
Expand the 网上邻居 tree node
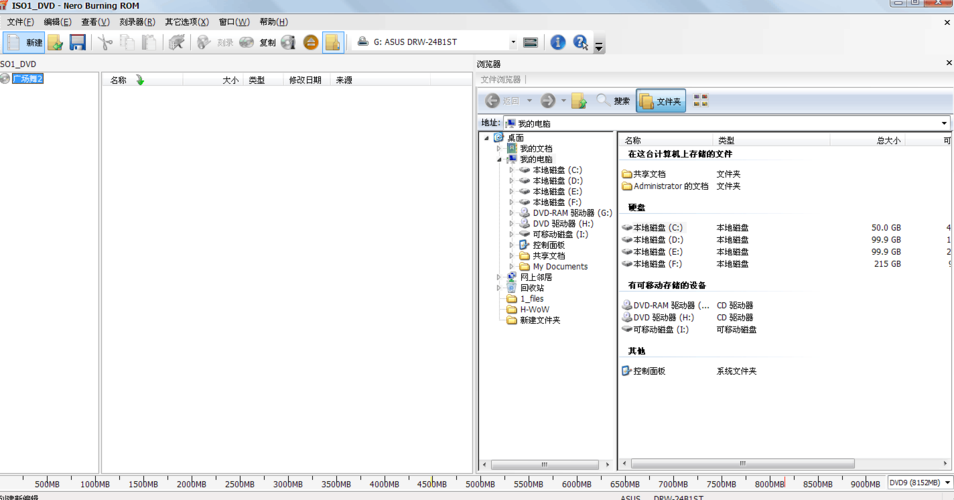click(499, 277)
